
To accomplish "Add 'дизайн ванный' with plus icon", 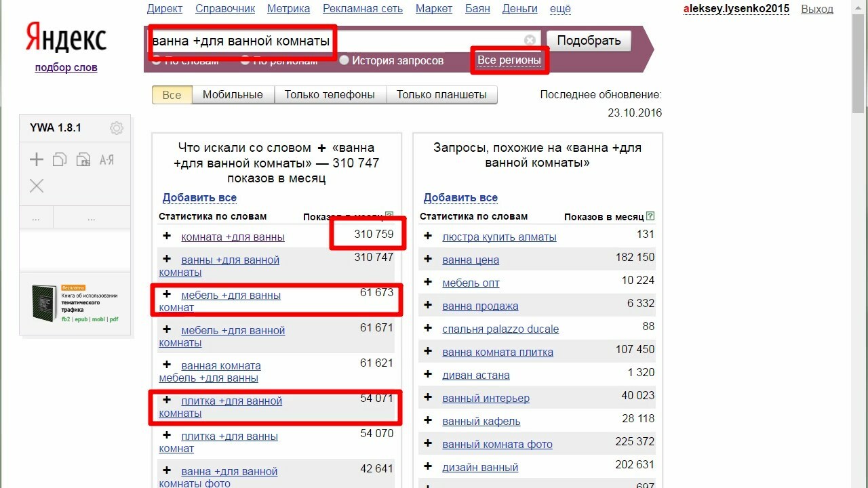I will click(428, 466).
